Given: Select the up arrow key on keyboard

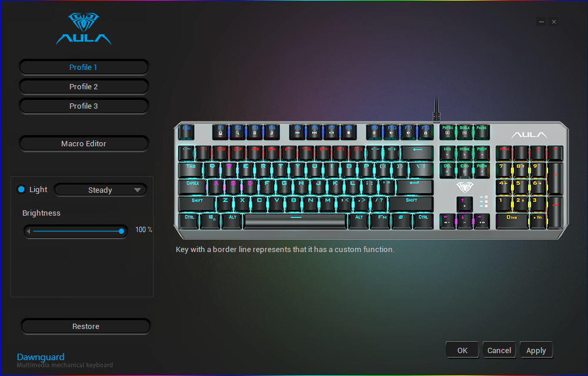Looking at the screenshot, I should coord(465,204).
